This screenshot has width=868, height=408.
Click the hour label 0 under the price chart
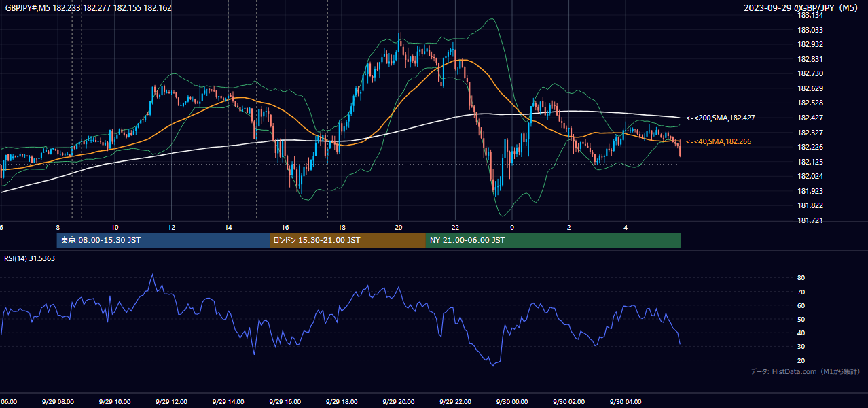click(512, 227)
